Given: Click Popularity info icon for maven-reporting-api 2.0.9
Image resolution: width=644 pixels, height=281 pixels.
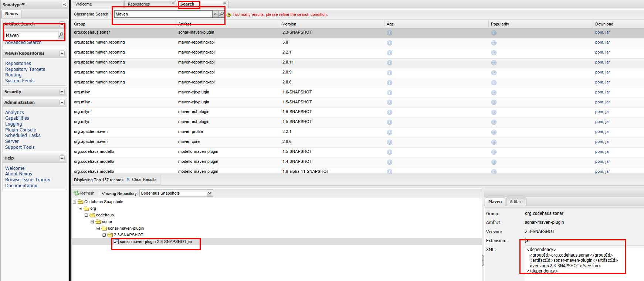Looking at the screenshot, I should click(x=494, y=73).
